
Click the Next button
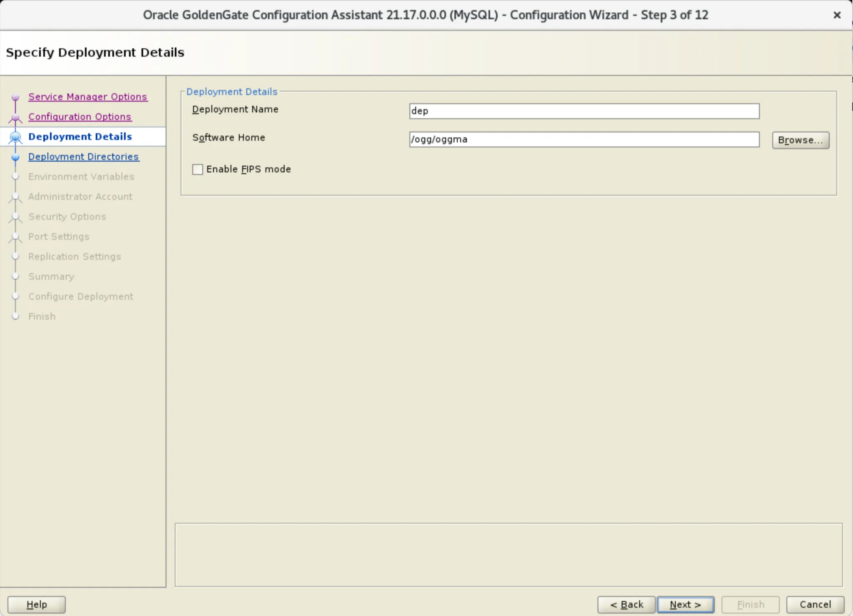(684, 604)
